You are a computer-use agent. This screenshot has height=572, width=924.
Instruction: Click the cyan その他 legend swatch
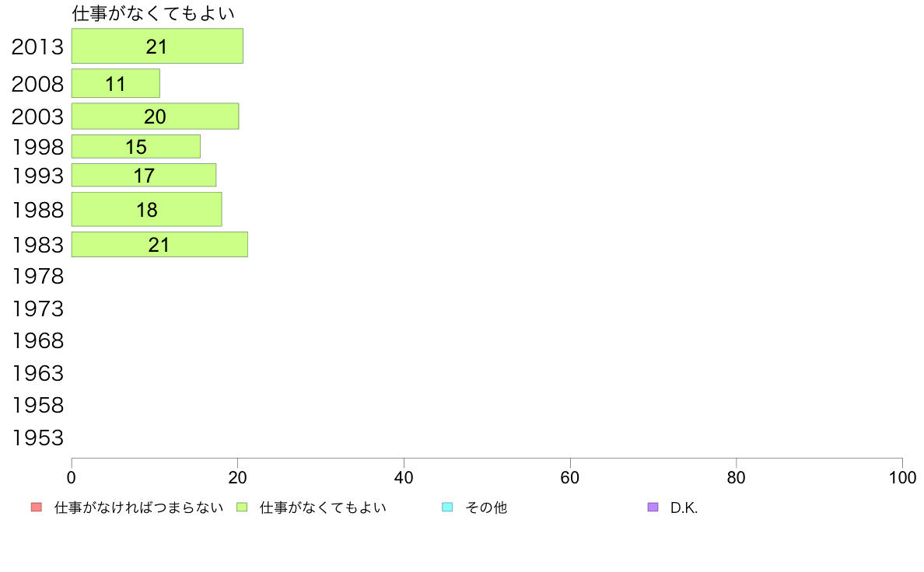(x=447, y=507)
